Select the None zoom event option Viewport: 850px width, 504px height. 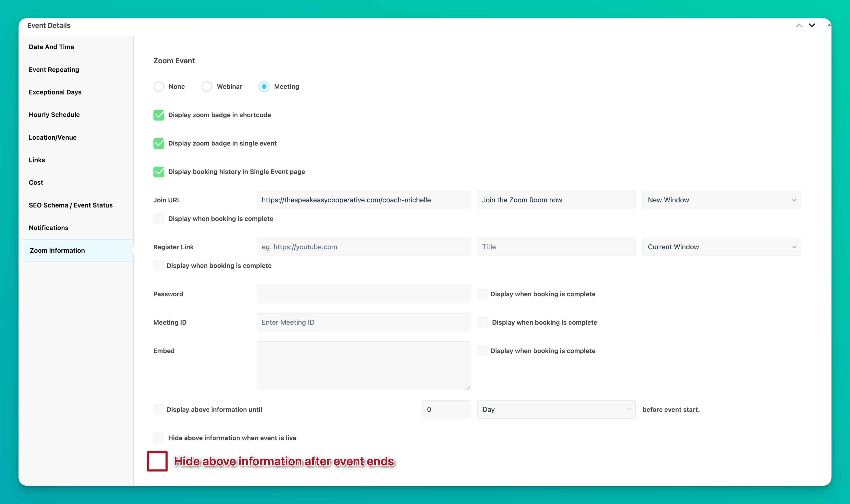[159, 87]
